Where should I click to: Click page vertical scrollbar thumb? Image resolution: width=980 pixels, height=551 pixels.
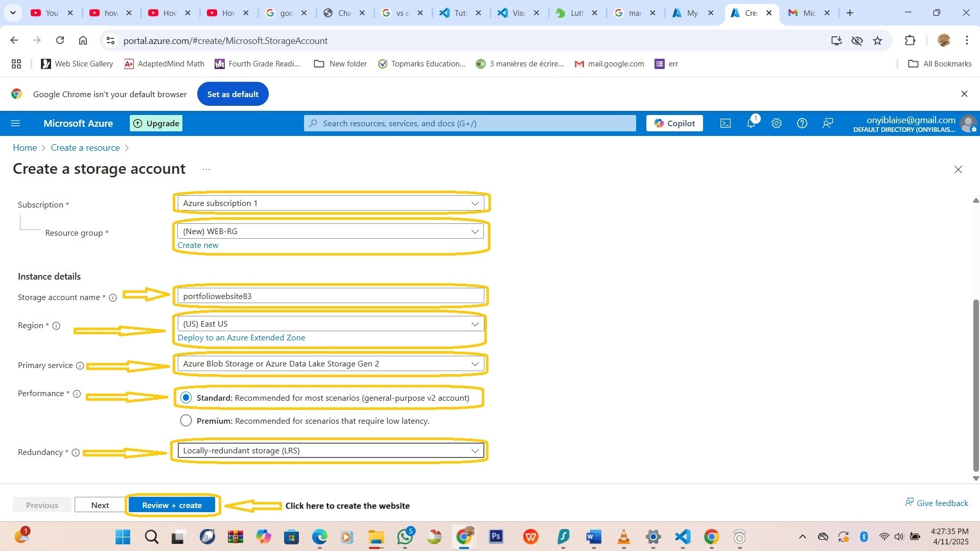coord(976,385)
